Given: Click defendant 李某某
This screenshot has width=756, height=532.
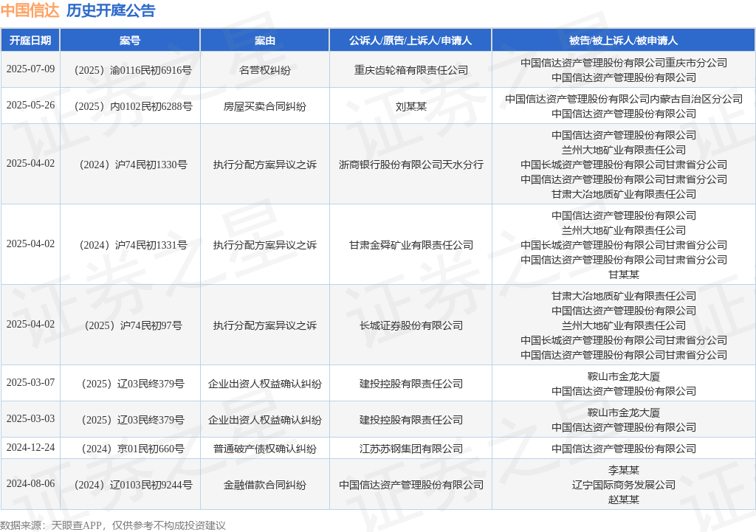Looking at the screenshot, I should pyautogui.click(x=623, y=470).
